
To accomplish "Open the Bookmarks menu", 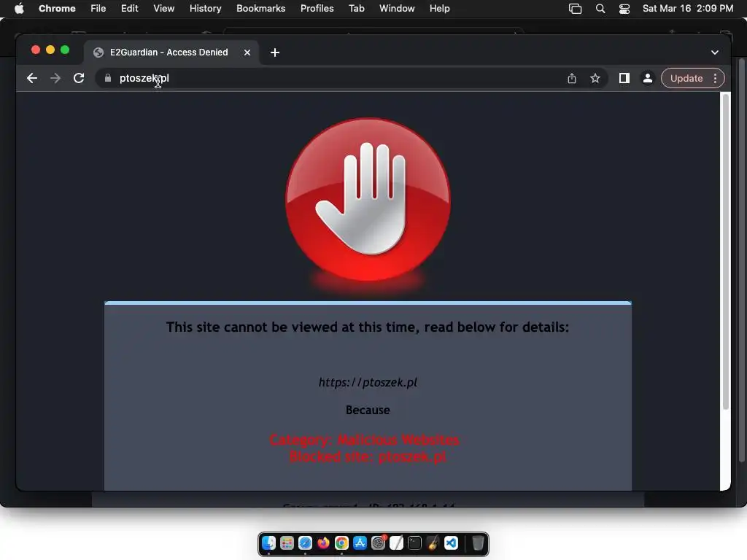I will coord(260,9).
